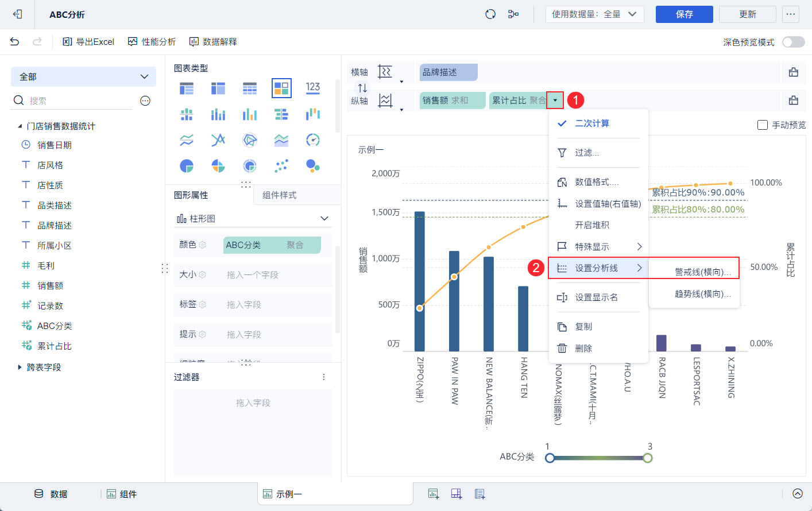Undo the last action
Viewport: 812px width, 511px height.
(14, 41)
